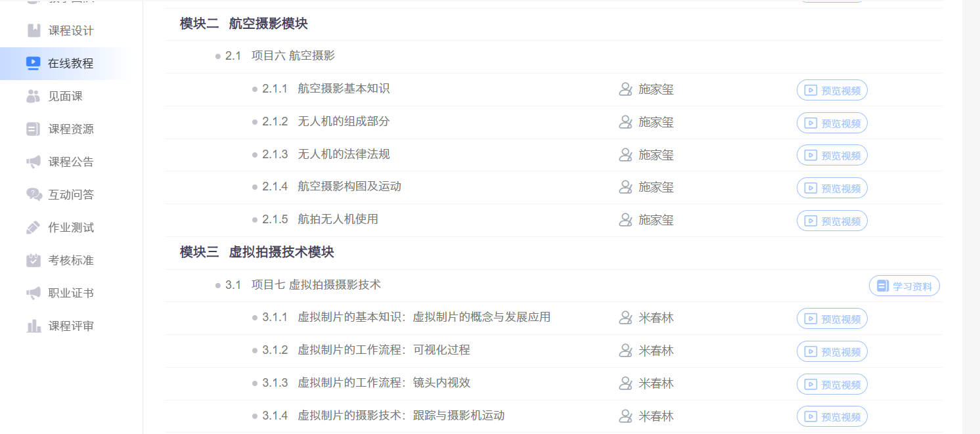The image size is (980, 434).
Task: Collapse the 模块三 虚拟拍摄技术模块 section
Action: pos(257,253)
